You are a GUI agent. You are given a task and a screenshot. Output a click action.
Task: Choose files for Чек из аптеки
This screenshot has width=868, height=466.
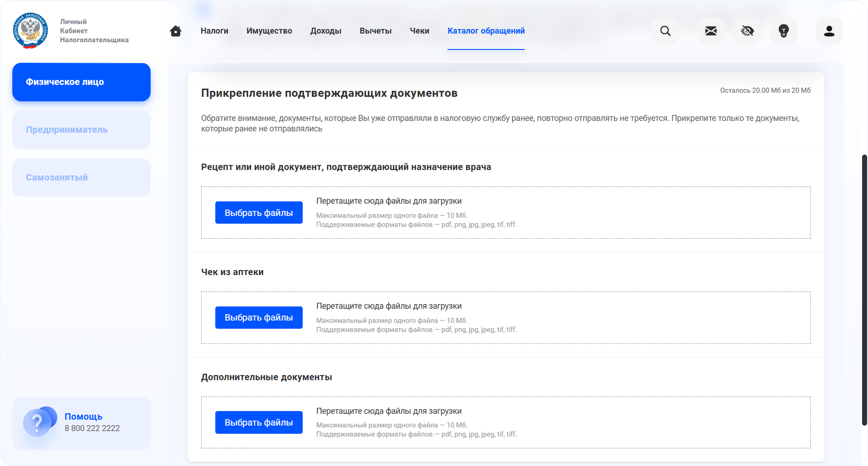(x=259, y=317)
